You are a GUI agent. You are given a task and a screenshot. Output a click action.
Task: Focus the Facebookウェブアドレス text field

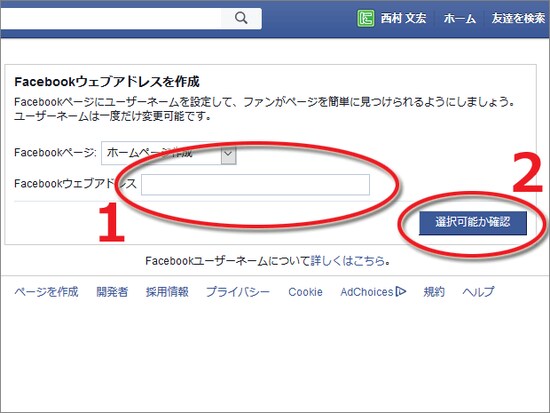pyautogui.click(x=255, y=184)
